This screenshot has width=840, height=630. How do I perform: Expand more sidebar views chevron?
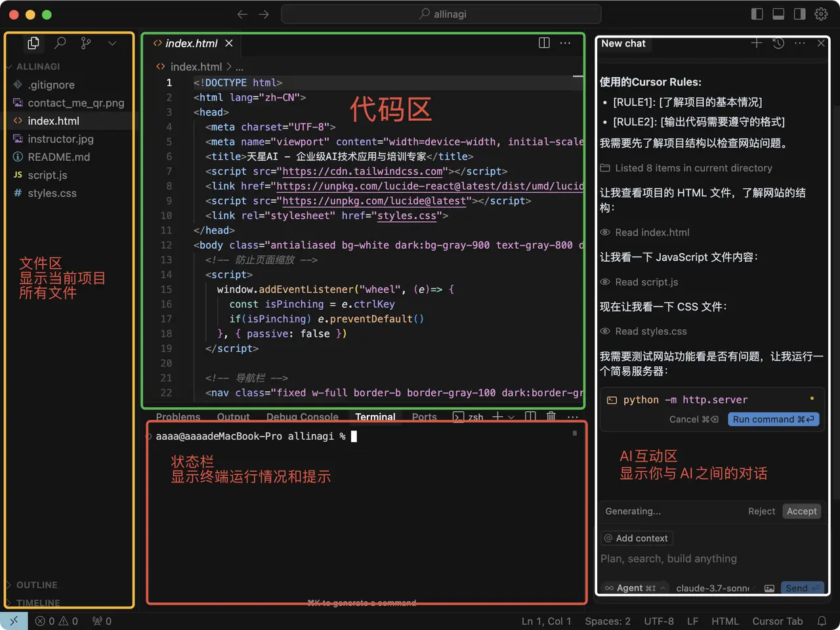(x=112, y=43)
